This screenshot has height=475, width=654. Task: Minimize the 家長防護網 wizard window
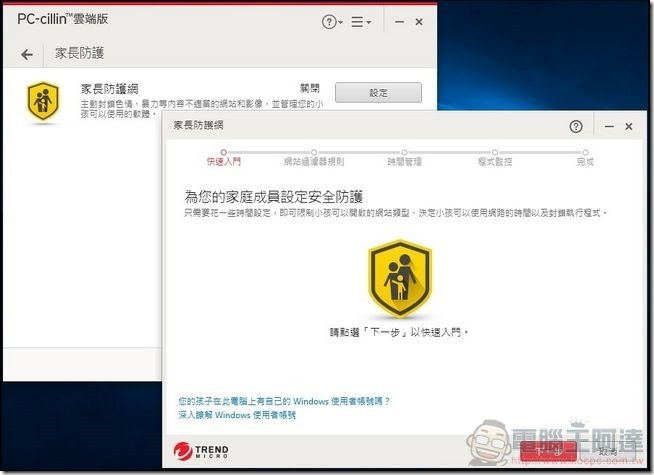pos(609,126)
